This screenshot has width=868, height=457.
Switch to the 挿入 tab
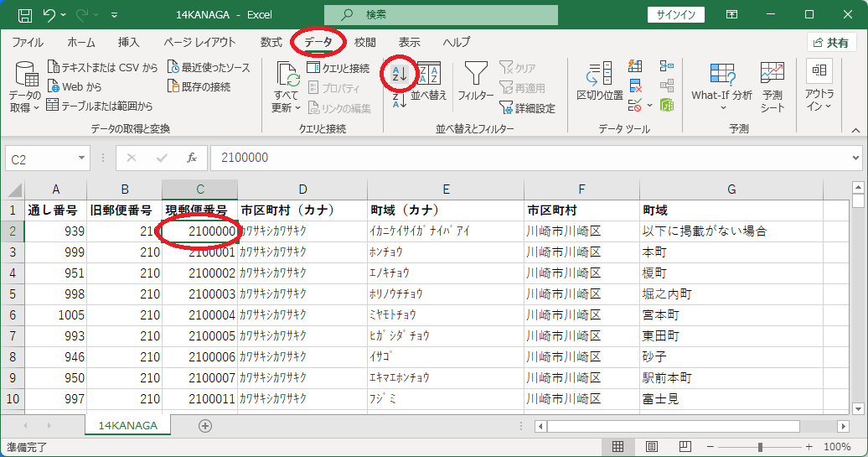coord(128,43)
